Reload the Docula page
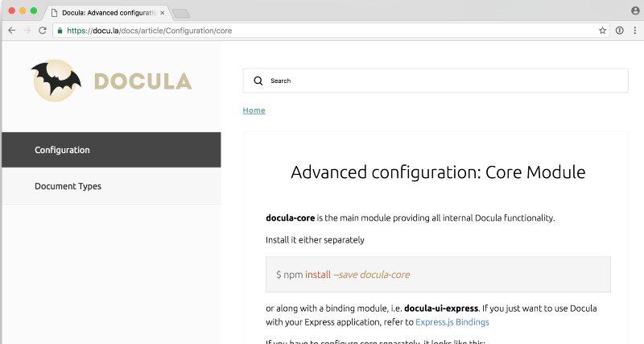Screen dimensions: 644x344 (43, 30)
